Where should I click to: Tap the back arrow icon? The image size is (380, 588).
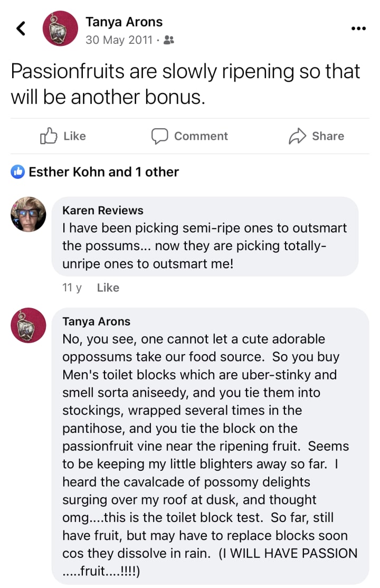[21, 29]
